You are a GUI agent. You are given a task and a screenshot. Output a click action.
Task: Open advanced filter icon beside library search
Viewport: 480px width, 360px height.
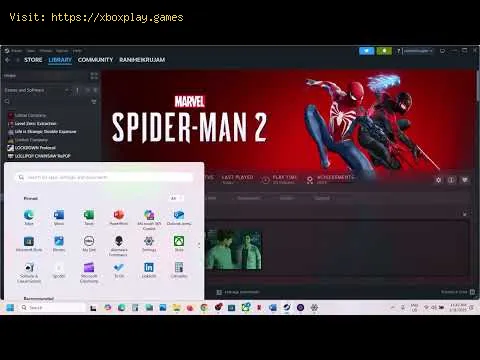click(x=94, y=101)
